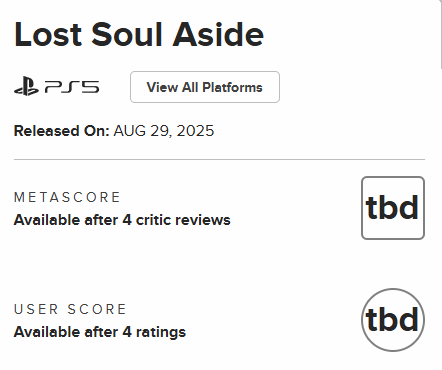Screen dimensions: 442x370
Task: Select 'Available after 4 ratings' text
Action: [x=100, y=332]
